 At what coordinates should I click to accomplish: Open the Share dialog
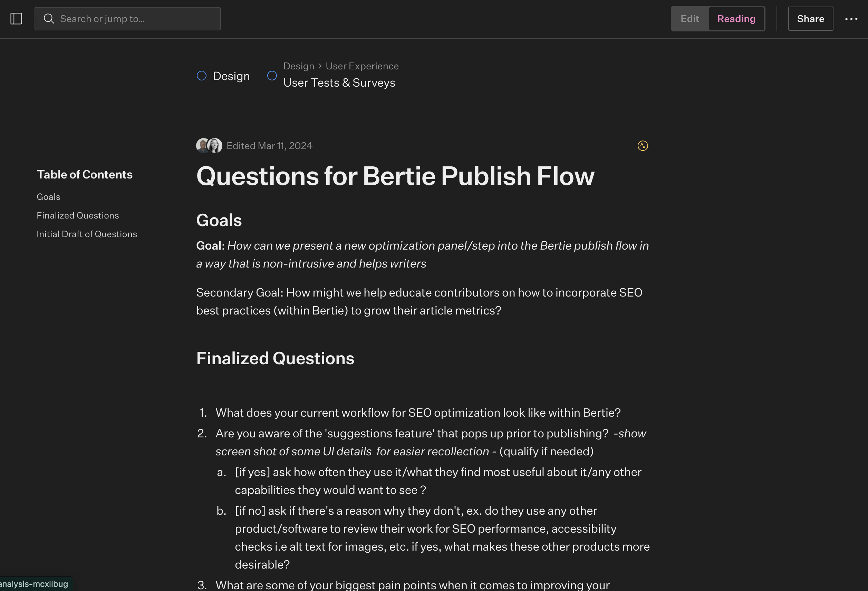pyautogui.click(x=810, y=19)
